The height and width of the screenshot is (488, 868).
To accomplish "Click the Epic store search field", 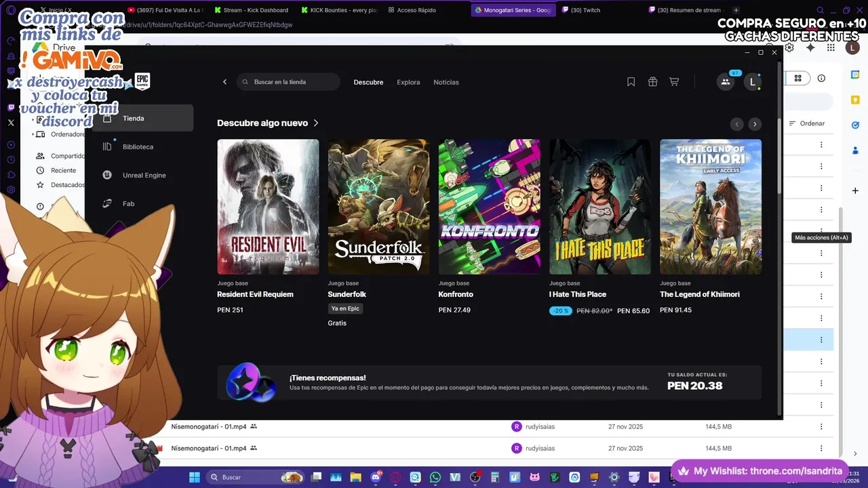I will [288, 82].
